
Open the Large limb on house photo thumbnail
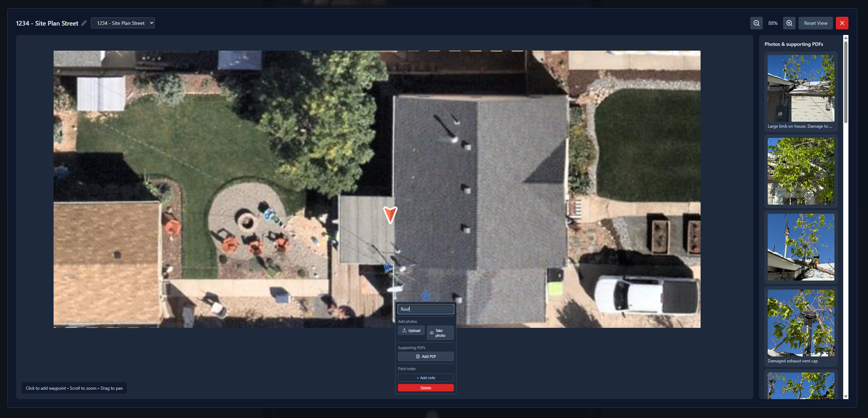pyautogui.click(x=801, y=88)
